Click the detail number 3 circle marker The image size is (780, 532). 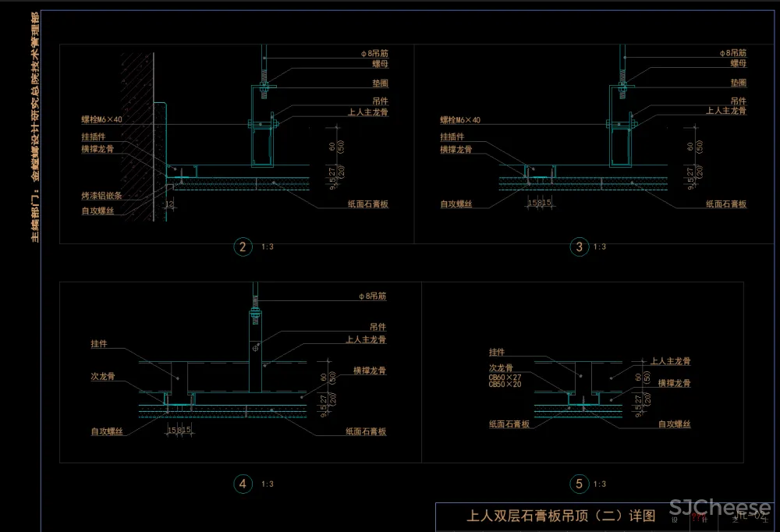point(579,247)
